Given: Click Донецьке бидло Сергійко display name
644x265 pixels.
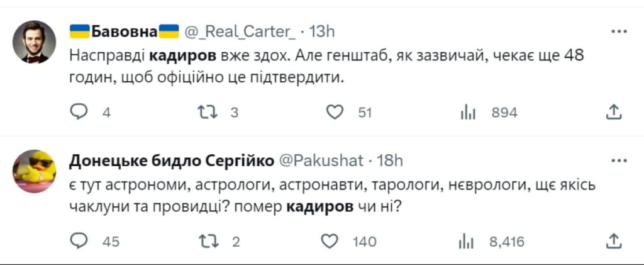Looking at the screenshot, I should [171, 161].
